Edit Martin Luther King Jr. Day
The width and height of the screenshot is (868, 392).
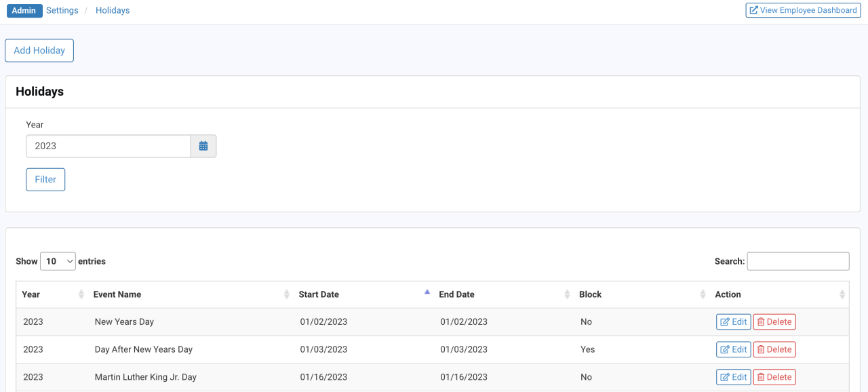pyautogui.click(x=733, y=377)
